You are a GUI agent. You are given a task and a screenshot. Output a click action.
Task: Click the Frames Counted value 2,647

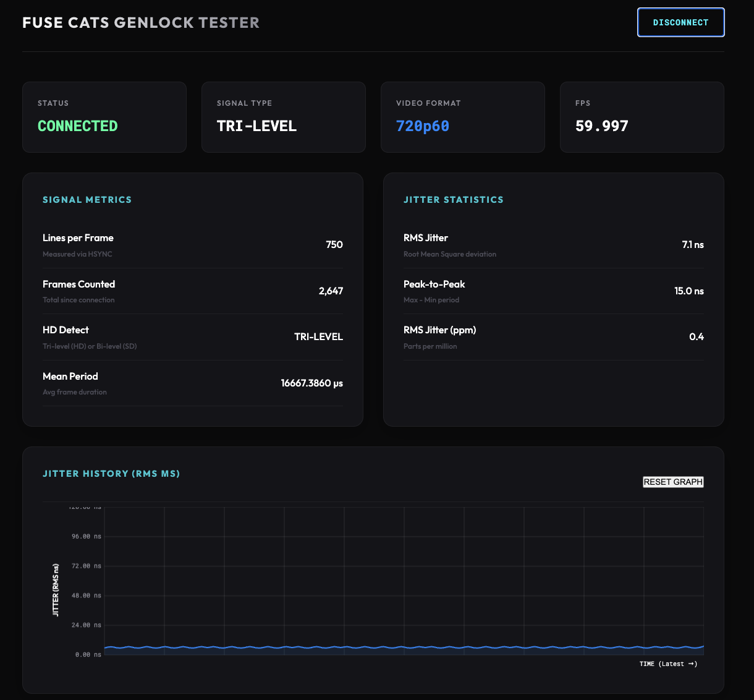click(331, 291)
